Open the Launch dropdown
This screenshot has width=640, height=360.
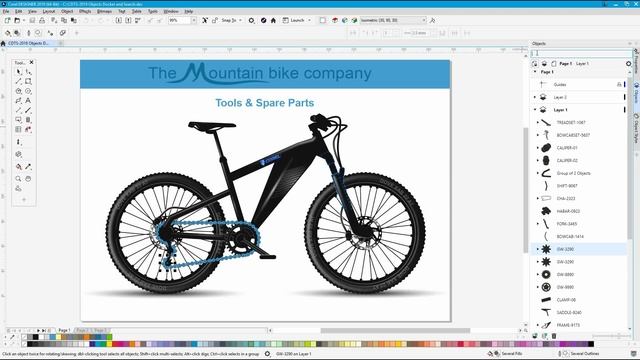click(x=309, y=20)
